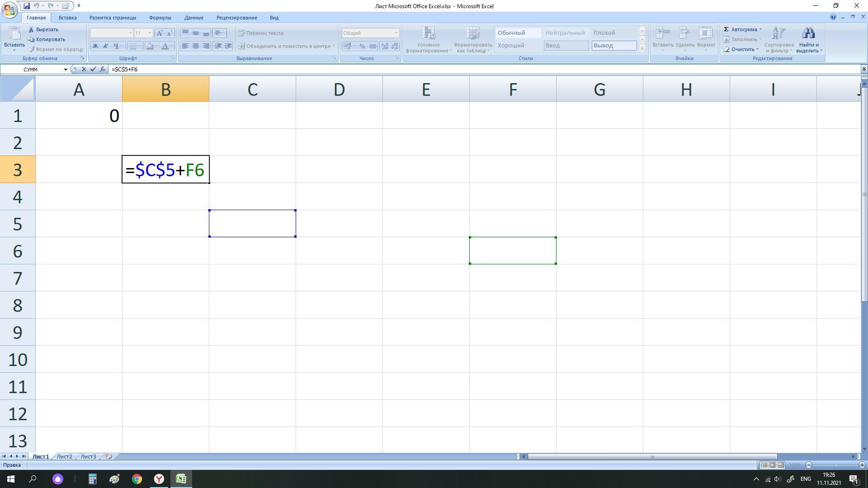Cancel formula entry with X icon
Viewport: 868px width, 488px height.
click(x=84, y=69)
